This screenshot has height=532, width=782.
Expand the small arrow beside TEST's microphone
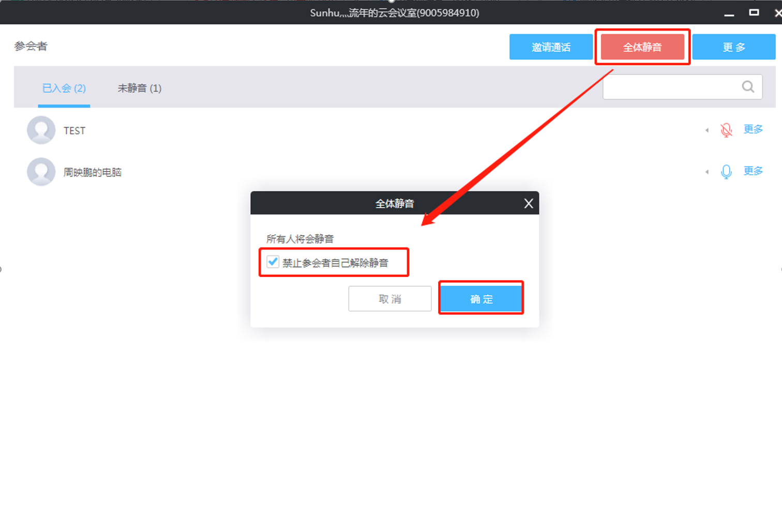click(x=707, y=130)
